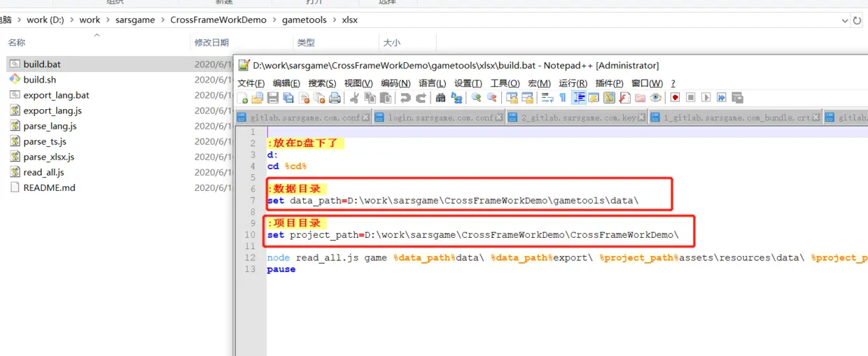Click the Cut scissors icon
Viewport: 868px width, 356px height.
(x=355, y=98)
